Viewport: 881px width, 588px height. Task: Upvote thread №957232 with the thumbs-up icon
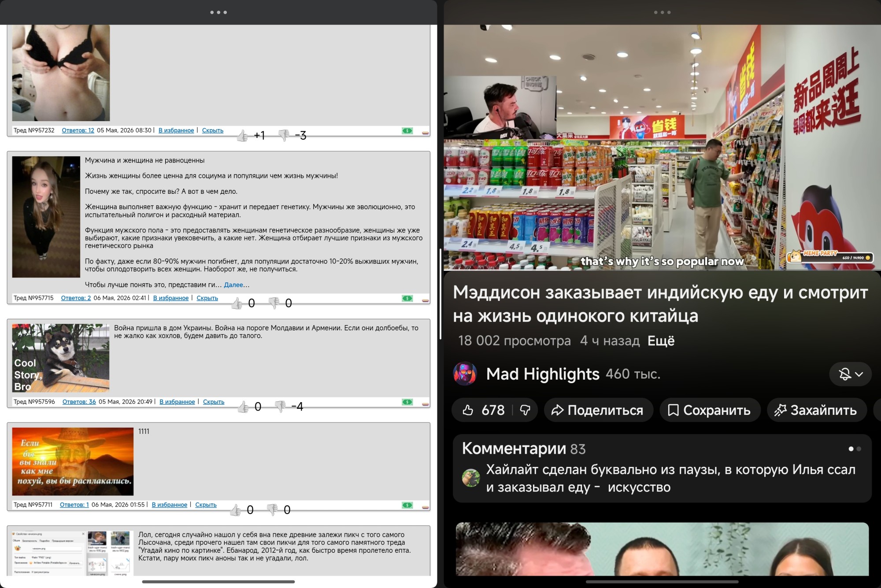click(242, 136)
